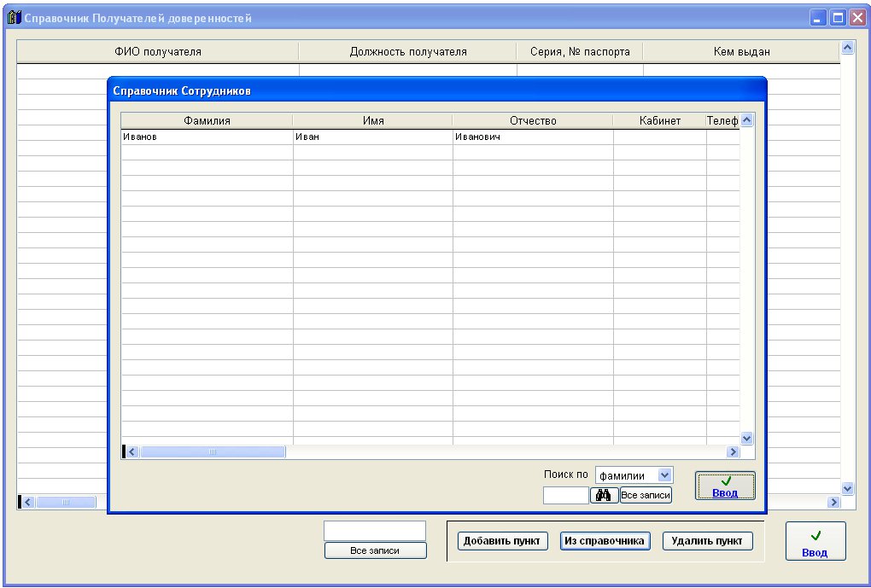Sort by the Фамилия column header

pyautogui.click(x=207, y=121)
